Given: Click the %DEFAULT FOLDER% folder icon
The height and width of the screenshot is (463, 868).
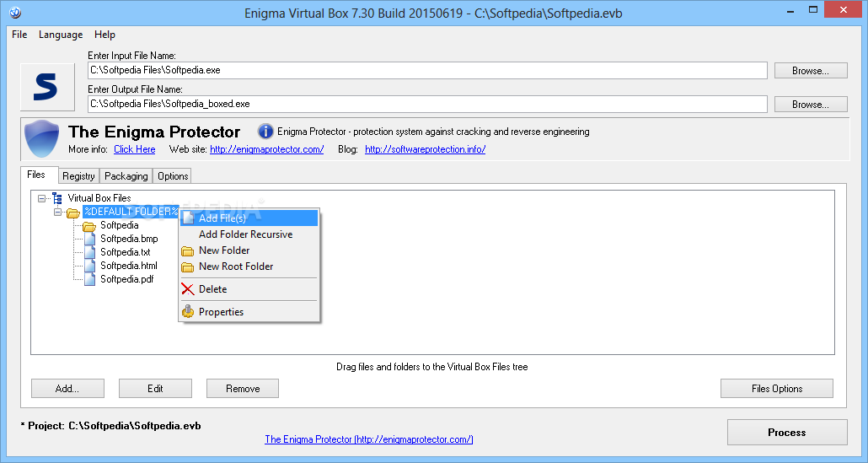Looking at the screenshot, I should pyautogui.click(x=73, y=213).
